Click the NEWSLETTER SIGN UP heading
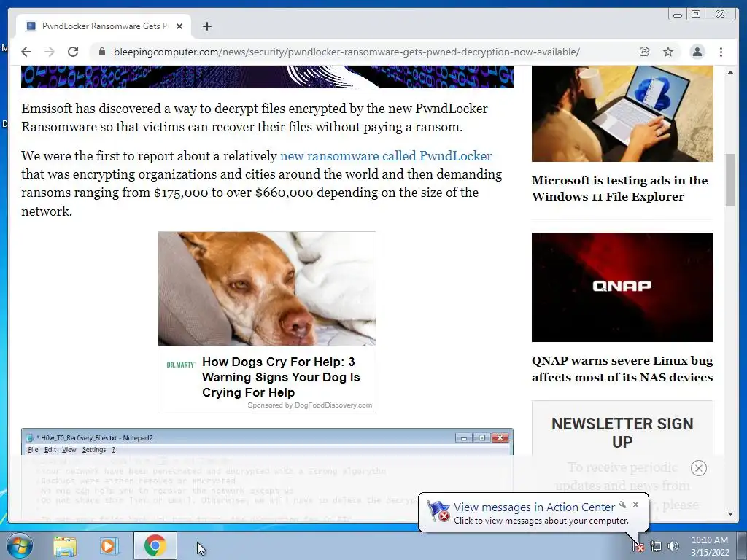Screen dimensions: 747x560 tap(622, 432)
